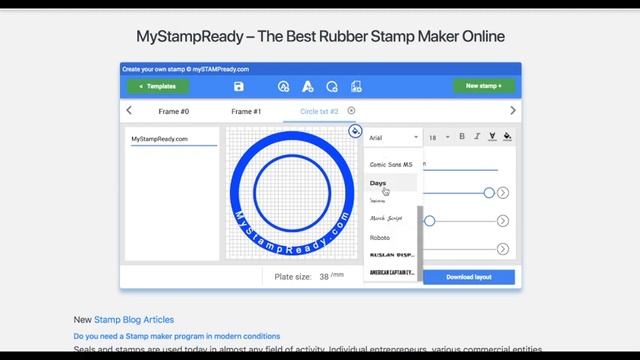
Task: Click the add text (A) icon
Action: (x=307, y=87)
